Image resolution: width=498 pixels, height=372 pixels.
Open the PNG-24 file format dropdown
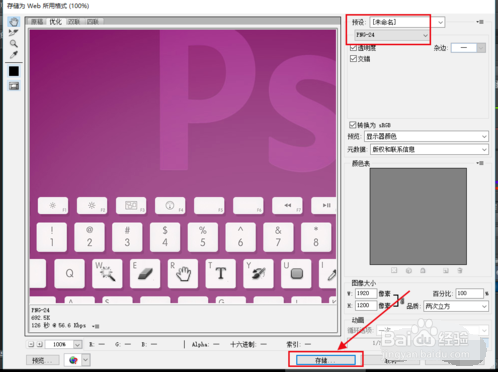(391, 35)
